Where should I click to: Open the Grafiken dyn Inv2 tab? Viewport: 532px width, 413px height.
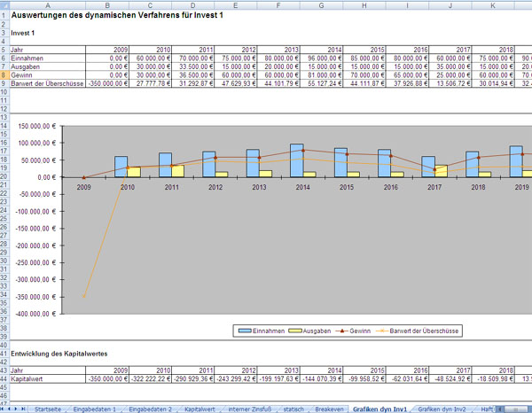point(442,409)
